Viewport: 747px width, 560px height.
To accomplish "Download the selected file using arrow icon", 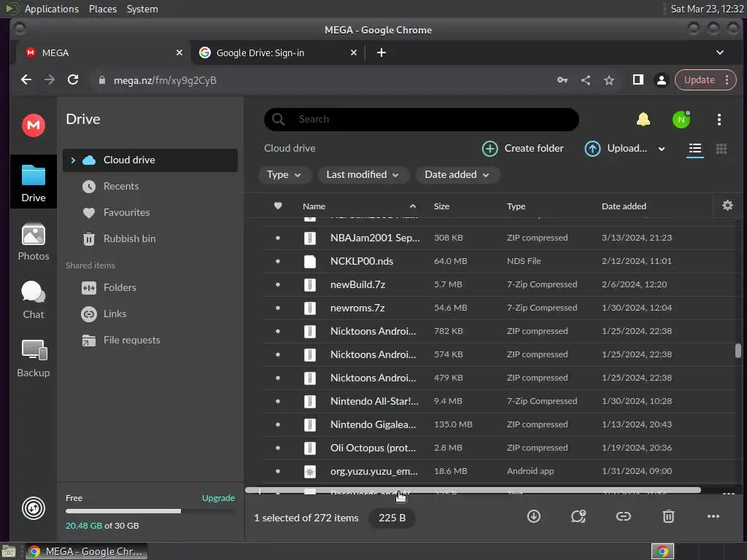I will point(533,516).
